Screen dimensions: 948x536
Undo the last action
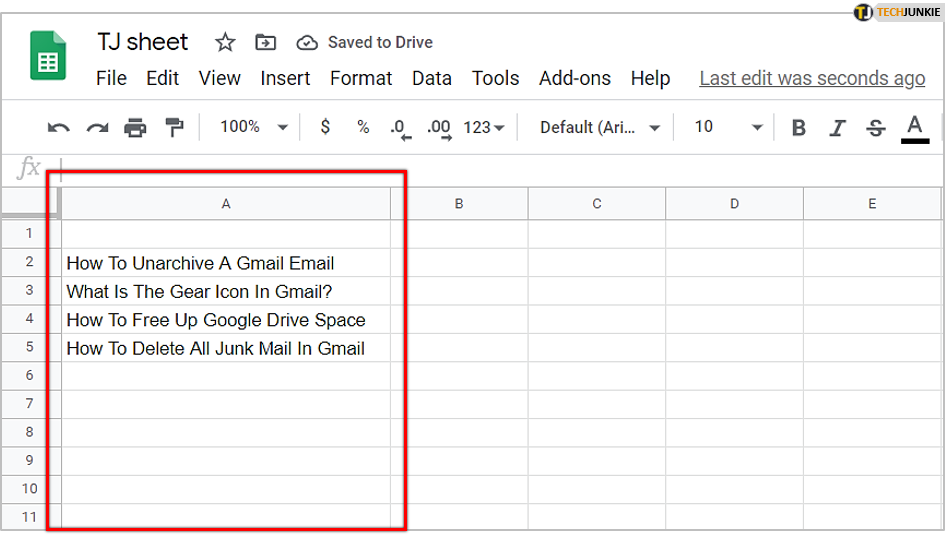(x=59, y=128)
